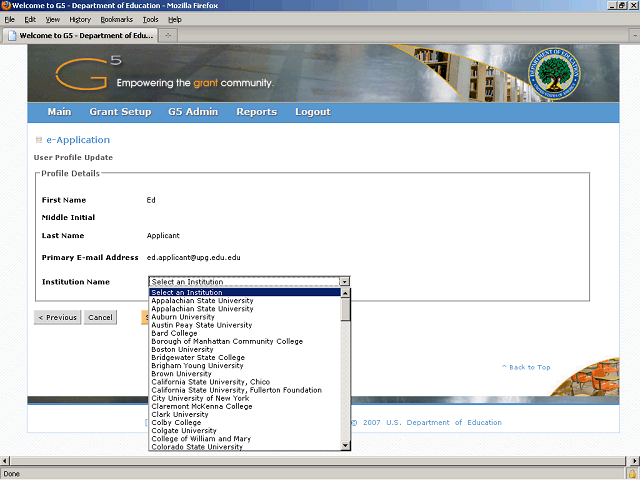The width and height of the screenshot is (640, 480).
Task: Click the Firefox icon in the title bar
Action: 6,5
